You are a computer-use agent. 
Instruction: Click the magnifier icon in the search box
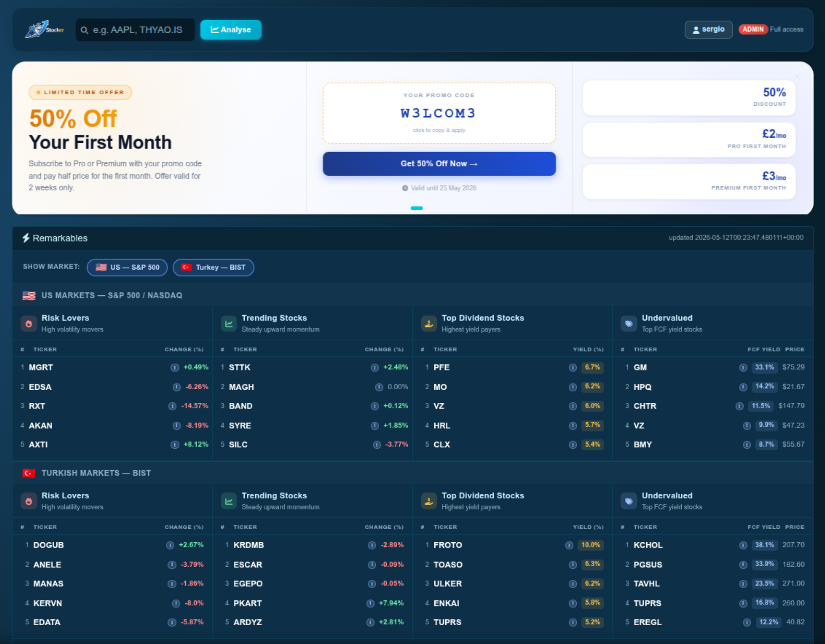pos(84,30)
